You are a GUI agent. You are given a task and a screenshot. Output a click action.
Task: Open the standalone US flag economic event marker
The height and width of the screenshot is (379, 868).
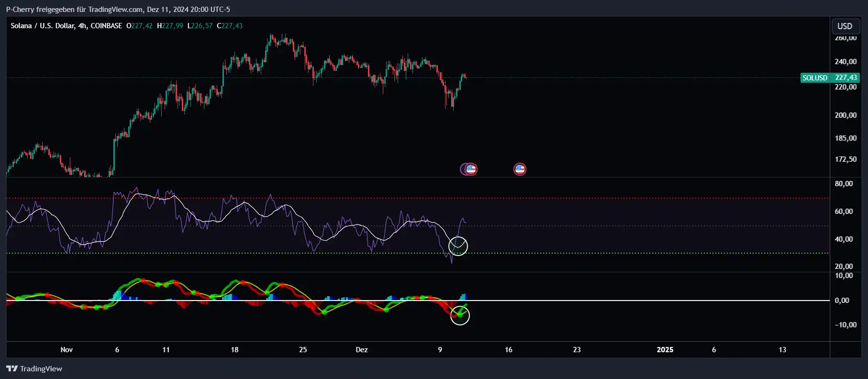point(520,169)
